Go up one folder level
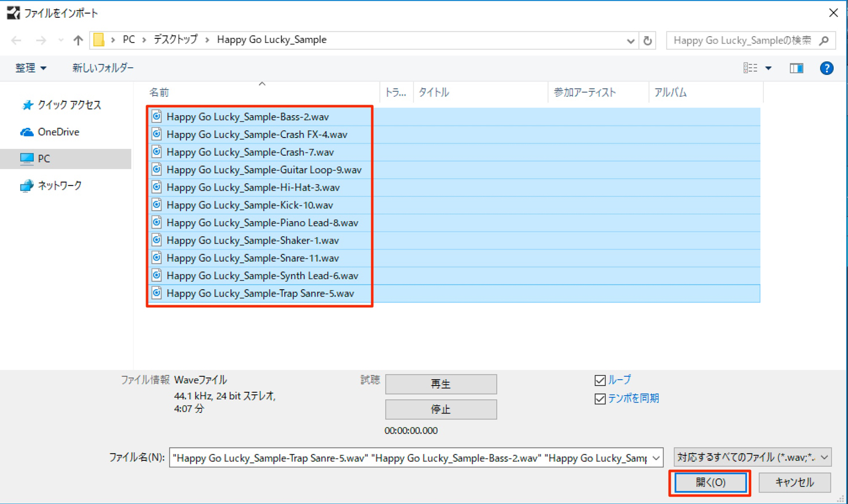Screen dimensions: 848x504 pos(78,40)
